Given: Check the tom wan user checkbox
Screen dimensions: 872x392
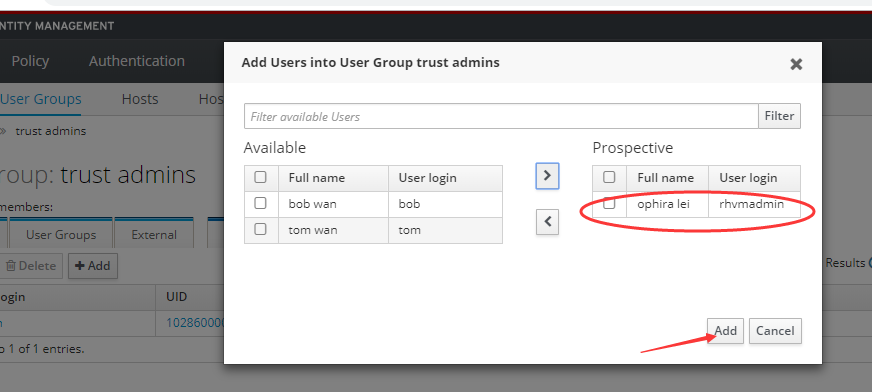Looking at the screenshot, I should tap(260, 229).
